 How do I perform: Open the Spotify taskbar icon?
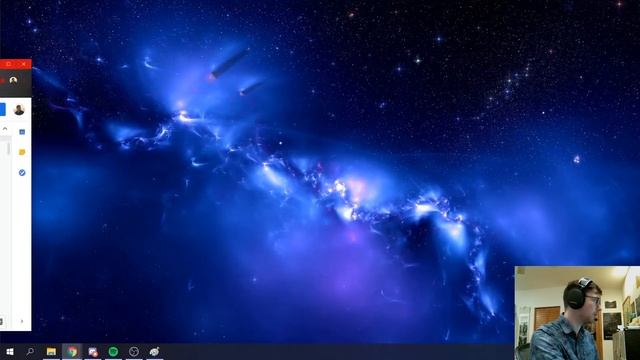[113, 351]
